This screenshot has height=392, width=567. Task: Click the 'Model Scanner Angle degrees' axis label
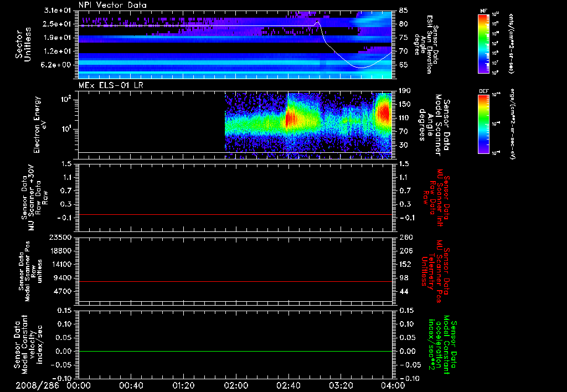(x=434, y=125)
